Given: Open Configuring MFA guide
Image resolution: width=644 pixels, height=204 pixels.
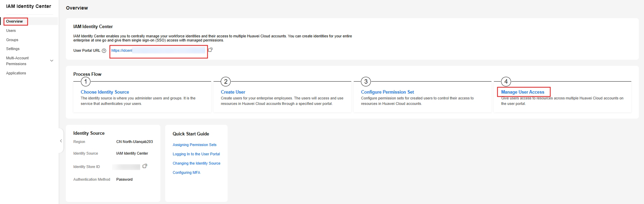Looking at the screenshot, I should point(186,172).
